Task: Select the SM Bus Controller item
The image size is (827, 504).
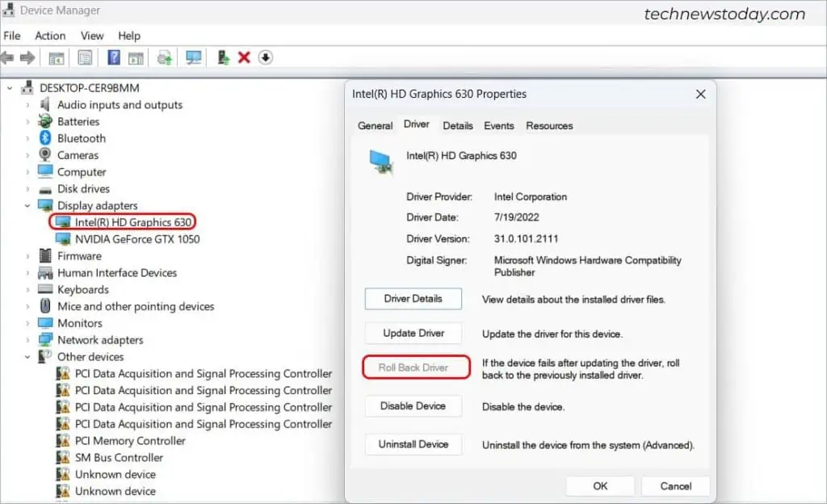Action: pos(119,458)
